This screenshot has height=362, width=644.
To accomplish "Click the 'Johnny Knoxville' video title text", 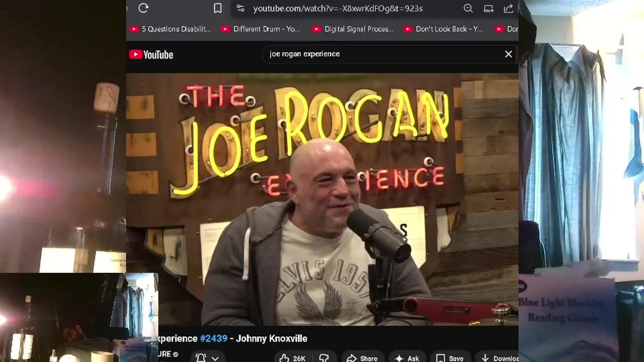I will tap(272, 338).
